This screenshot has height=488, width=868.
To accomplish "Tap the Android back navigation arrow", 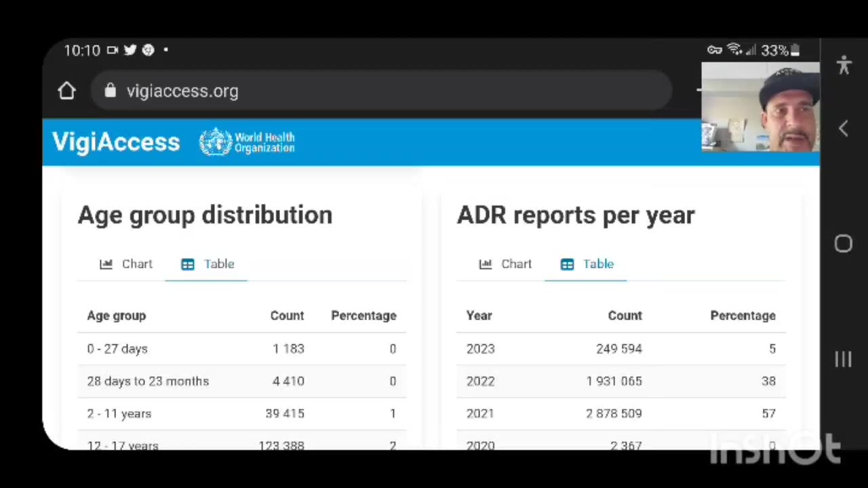I will 843,129.
